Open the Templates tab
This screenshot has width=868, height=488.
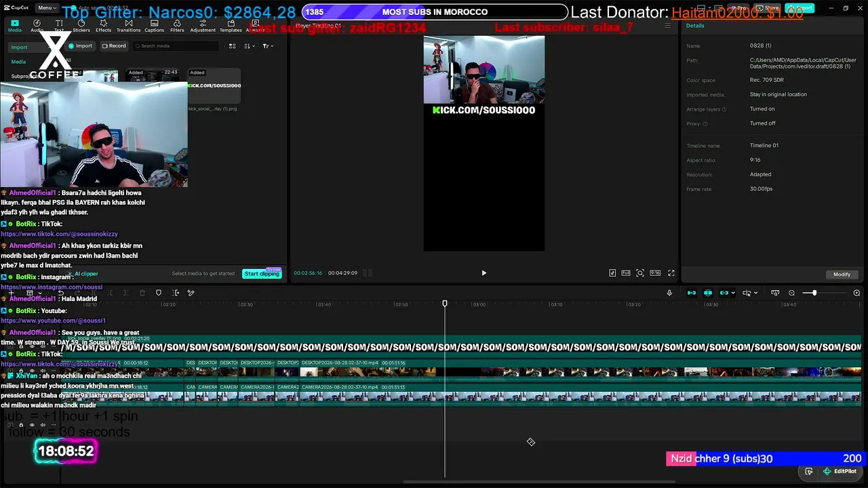click(231, 26)
